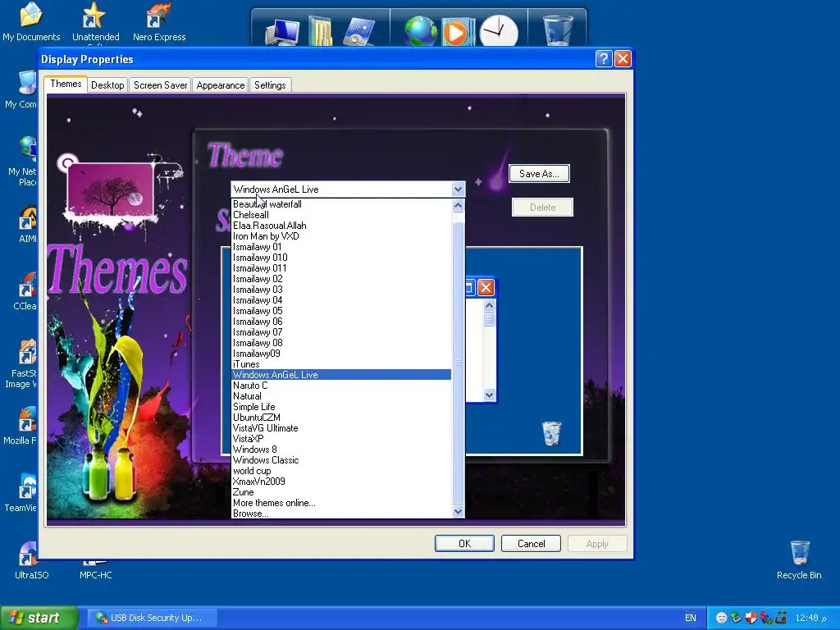Click the FastStone Image Viewer desktop icon
Viewport: 840px width, 630px height.
pyautogui.click(x=21, y=363)
